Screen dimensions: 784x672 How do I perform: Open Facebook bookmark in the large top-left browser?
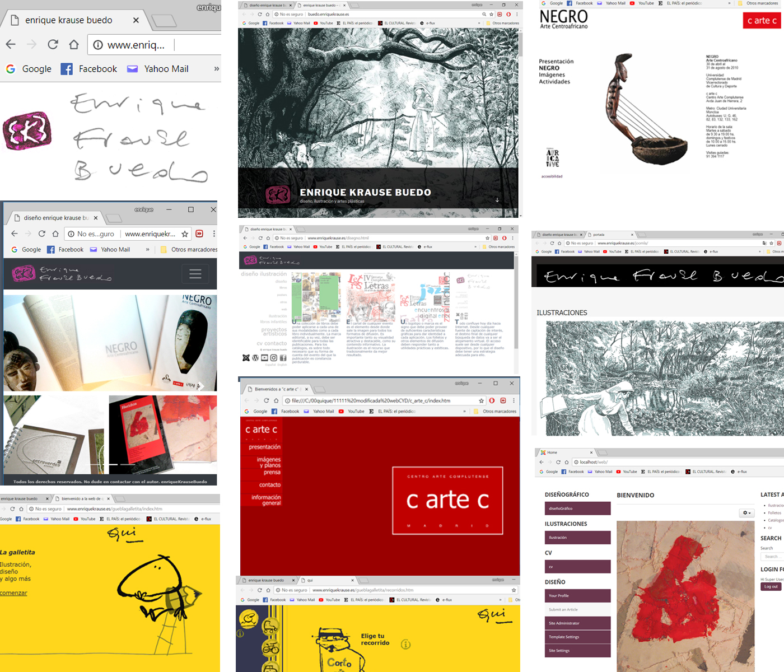(x=89, y=69)
